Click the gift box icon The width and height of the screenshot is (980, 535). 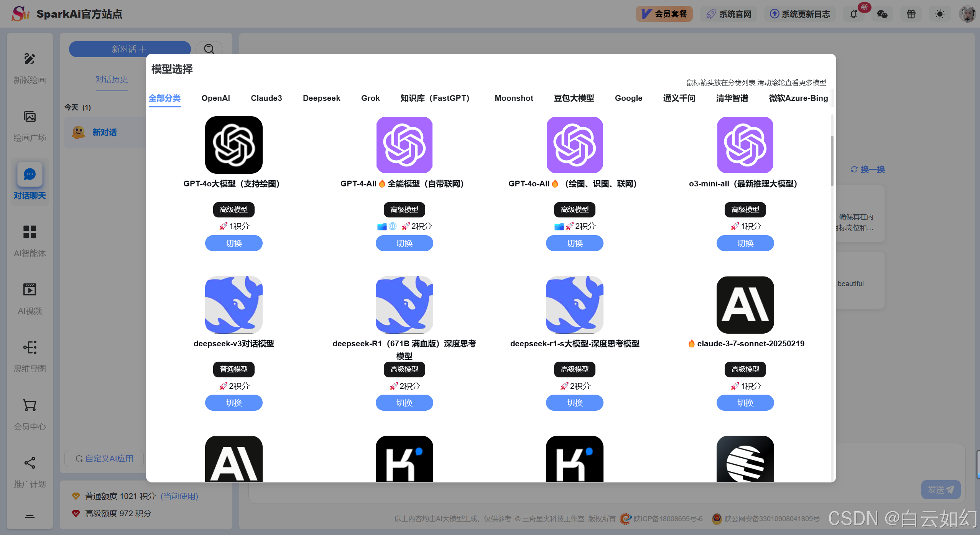911,14
